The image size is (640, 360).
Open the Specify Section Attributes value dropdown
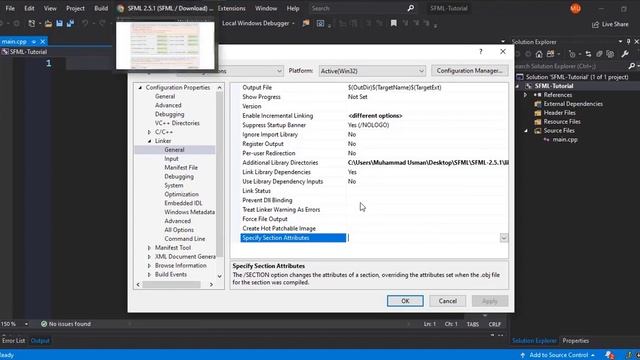[x=504, y=238]
